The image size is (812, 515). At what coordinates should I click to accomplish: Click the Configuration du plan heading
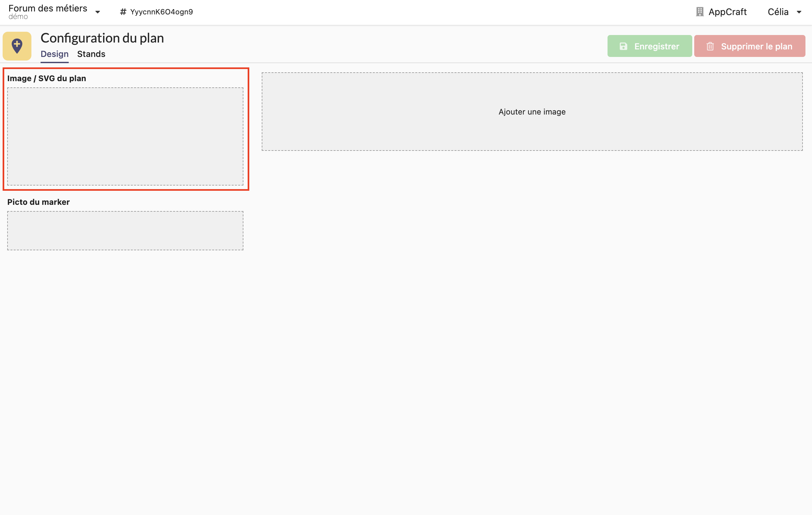tap(102, 38)
